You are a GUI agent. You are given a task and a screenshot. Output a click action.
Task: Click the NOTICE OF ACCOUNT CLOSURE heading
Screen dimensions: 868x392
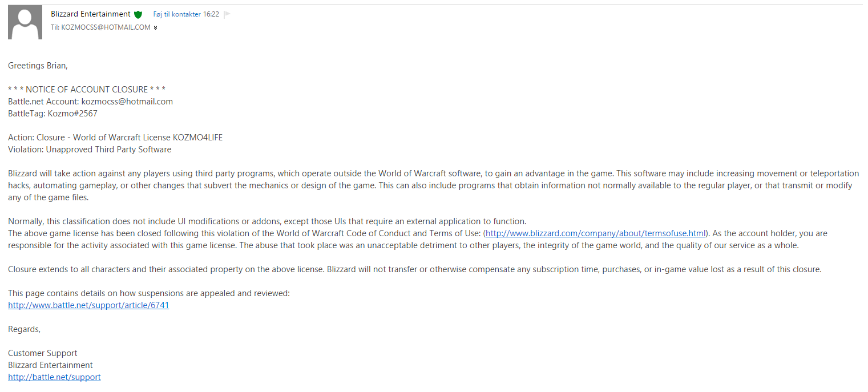pos(87,90)
